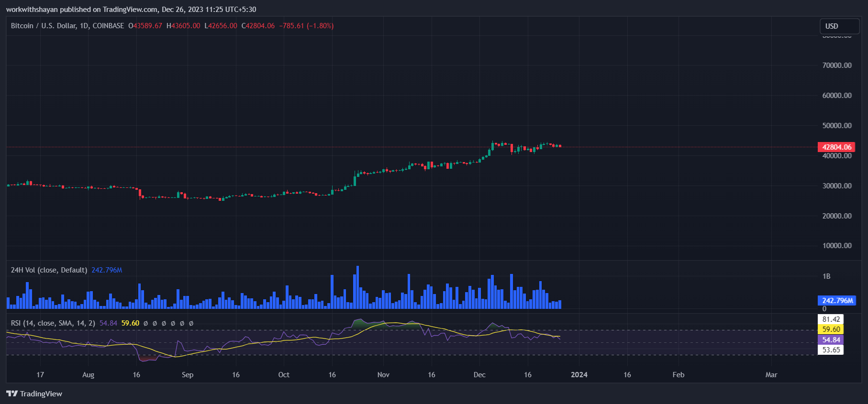Click the workwithshayan published header text
The height and width of the screenshot is (404, 868).
coord(131,10)
